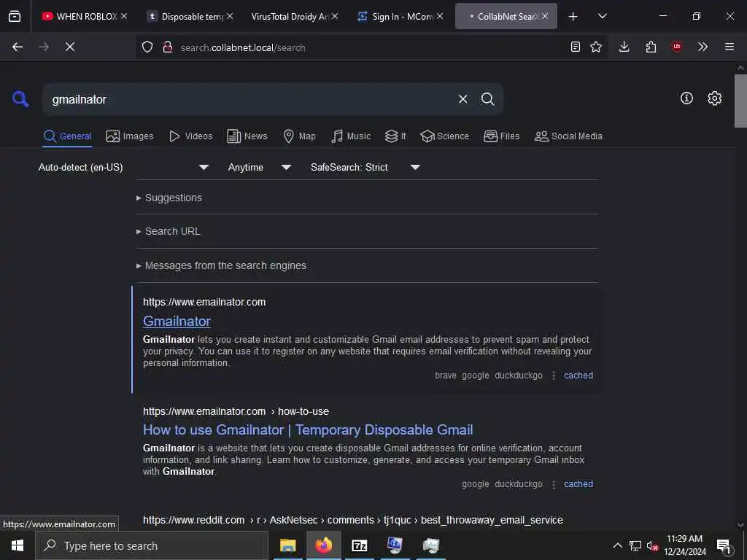The image size is (747, 560).
Task: Open 7-Zip from taskbar
Action: (x=359, y=545)
